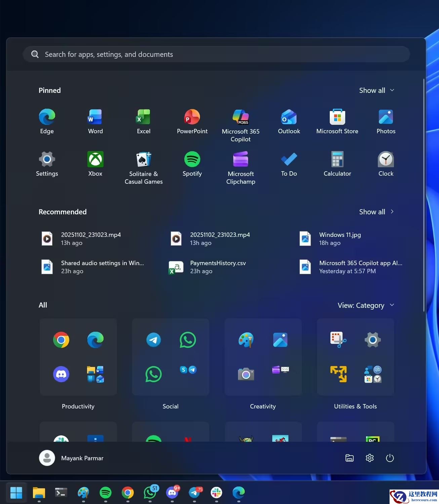Open the Utilities & Tools category folder
The height and width of the screenshot is (504, 439).
(x=355, y=357)
